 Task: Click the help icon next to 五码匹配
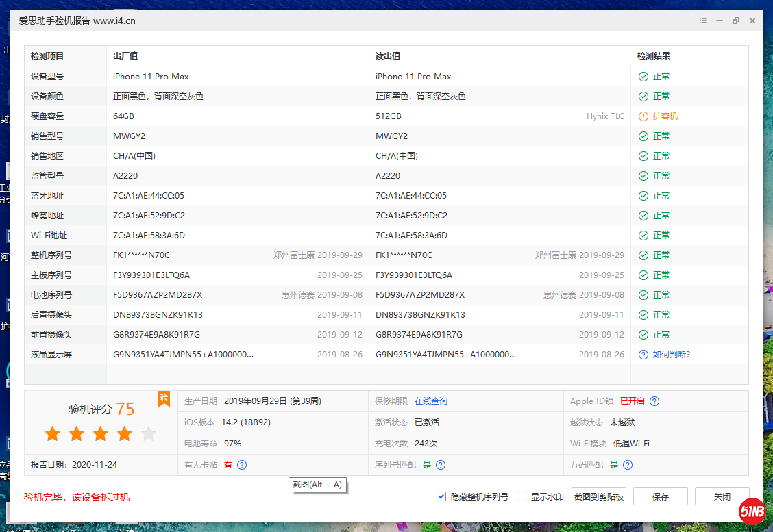click(628, 465)
